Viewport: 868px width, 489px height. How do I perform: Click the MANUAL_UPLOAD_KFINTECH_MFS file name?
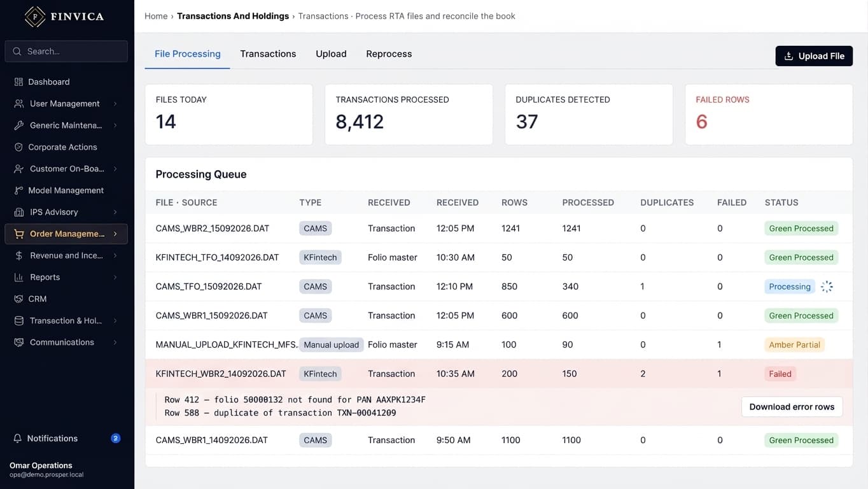(227, 345)
